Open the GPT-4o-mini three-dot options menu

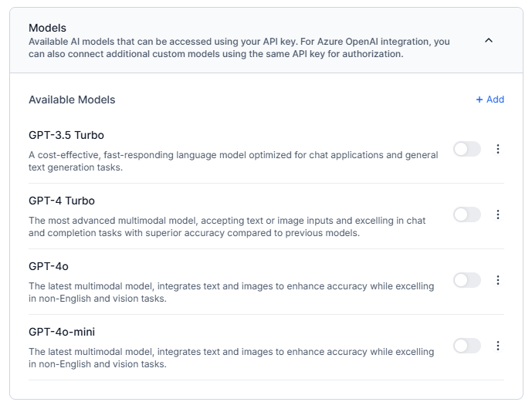tap(497, 346)
